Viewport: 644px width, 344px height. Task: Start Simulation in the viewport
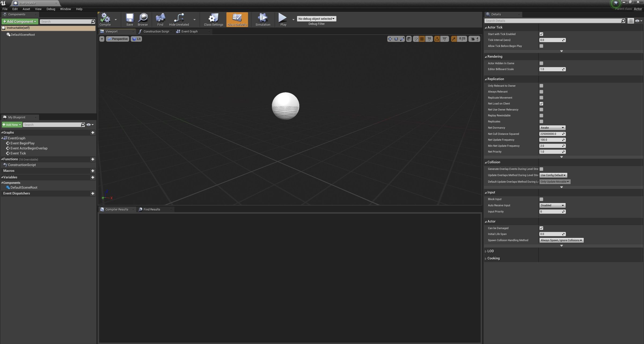click(x=263, y=20)
